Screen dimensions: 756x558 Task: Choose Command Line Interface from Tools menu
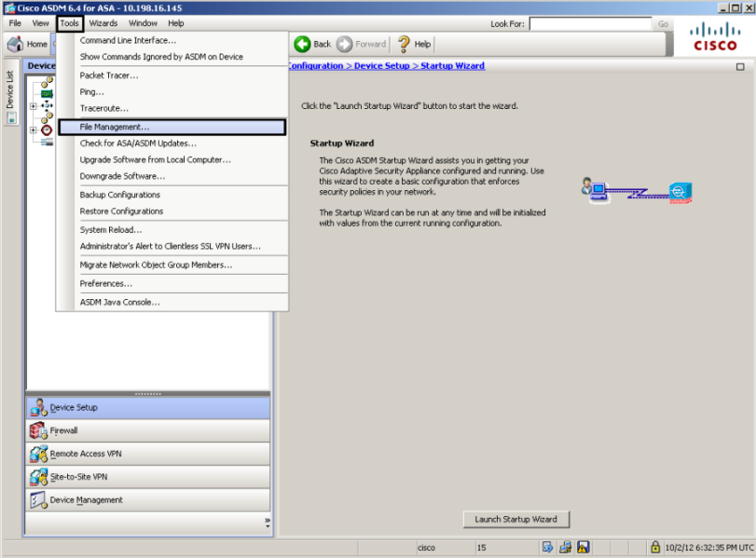(172, 40)
